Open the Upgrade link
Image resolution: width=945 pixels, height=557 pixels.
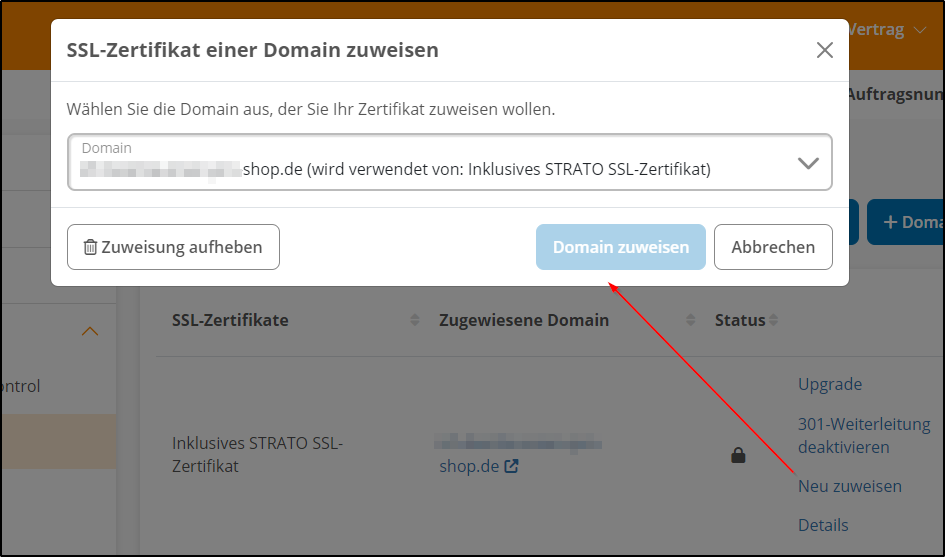(829, 384)
